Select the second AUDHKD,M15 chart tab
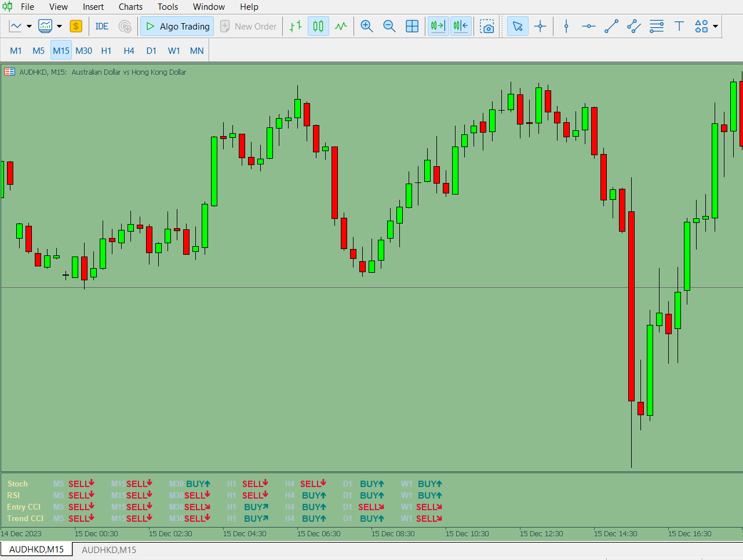 108,548
